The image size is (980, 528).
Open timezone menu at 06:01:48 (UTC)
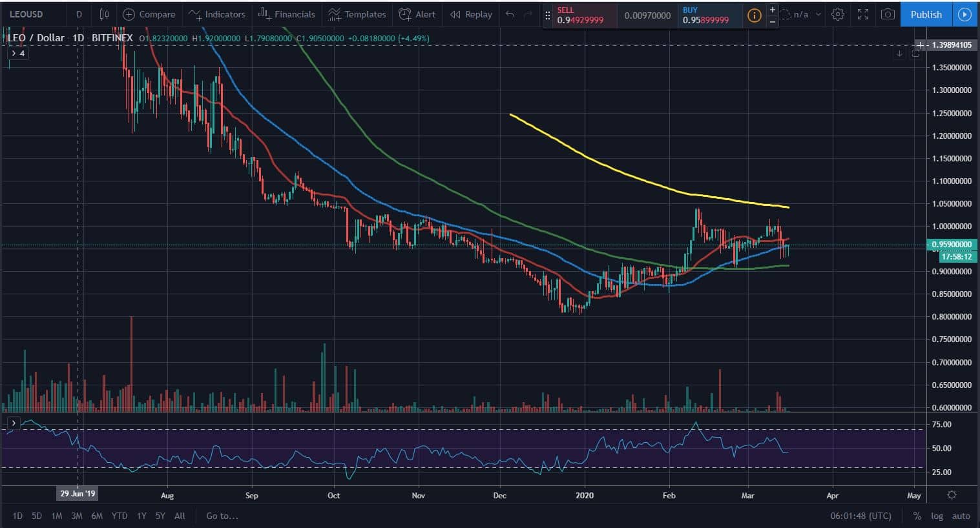coord(860,516)
